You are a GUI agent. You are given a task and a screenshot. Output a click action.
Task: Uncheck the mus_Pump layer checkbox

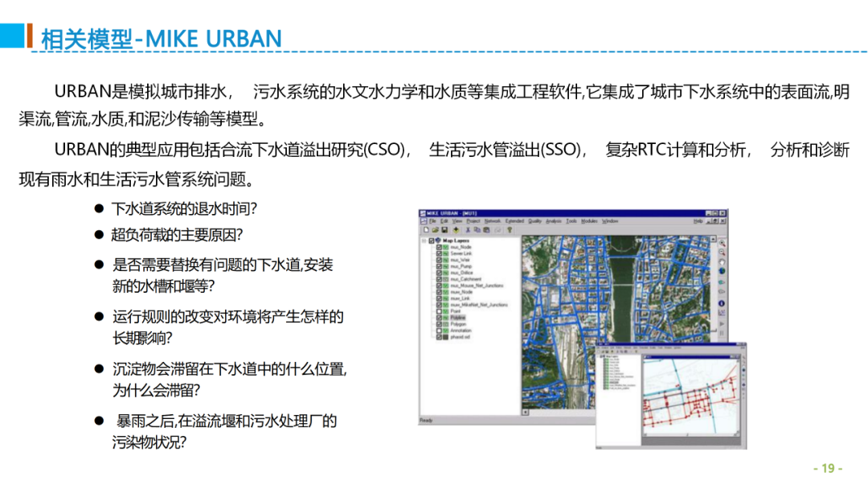click(x=439, y=266)
